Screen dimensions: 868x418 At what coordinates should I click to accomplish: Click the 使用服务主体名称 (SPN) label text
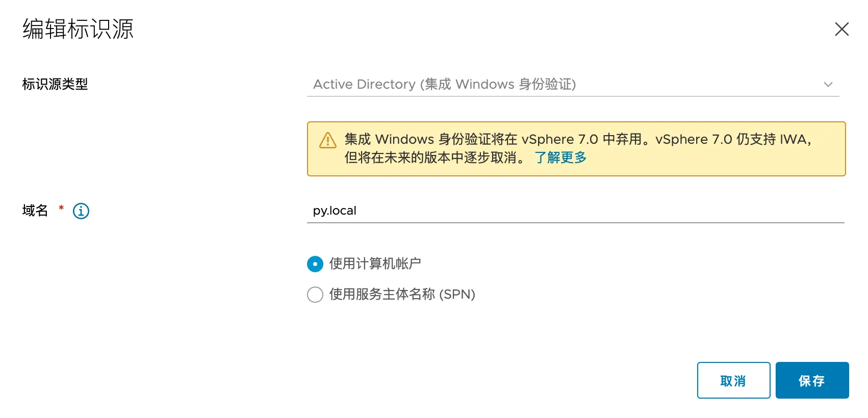402,294
